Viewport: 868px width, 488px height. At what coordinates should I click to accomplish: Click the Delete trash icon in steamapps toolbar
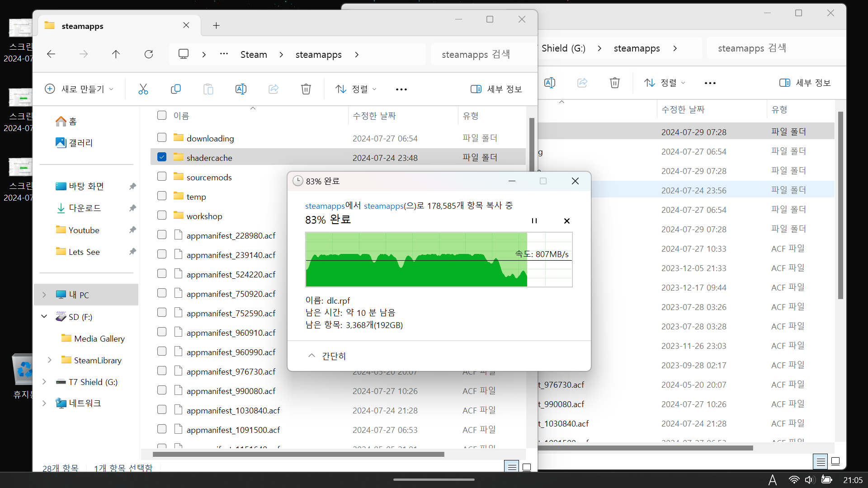[306, 89]
